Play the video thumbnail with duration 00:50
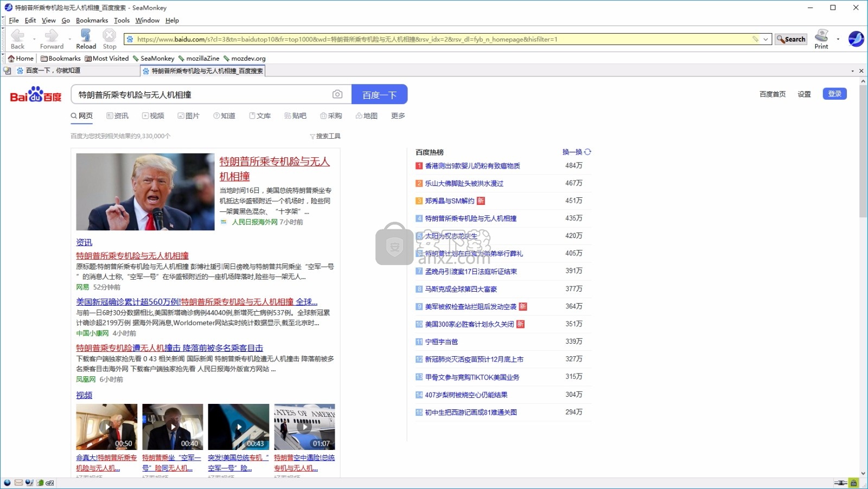868x489 pixels. pos(106,427)
